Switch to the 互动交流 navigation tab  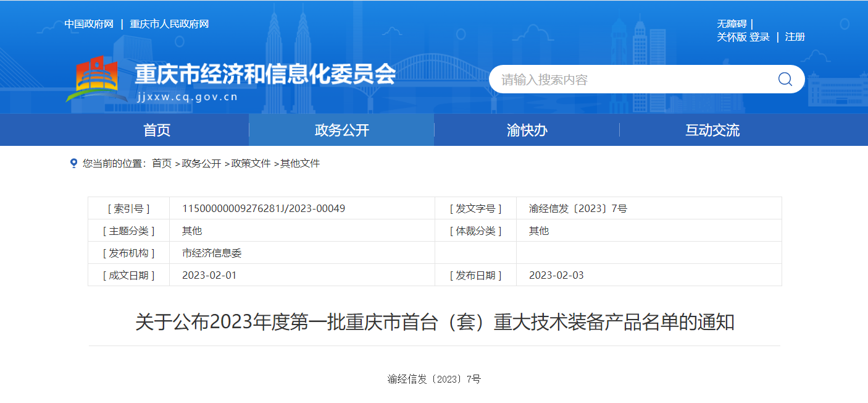point(712,130)
